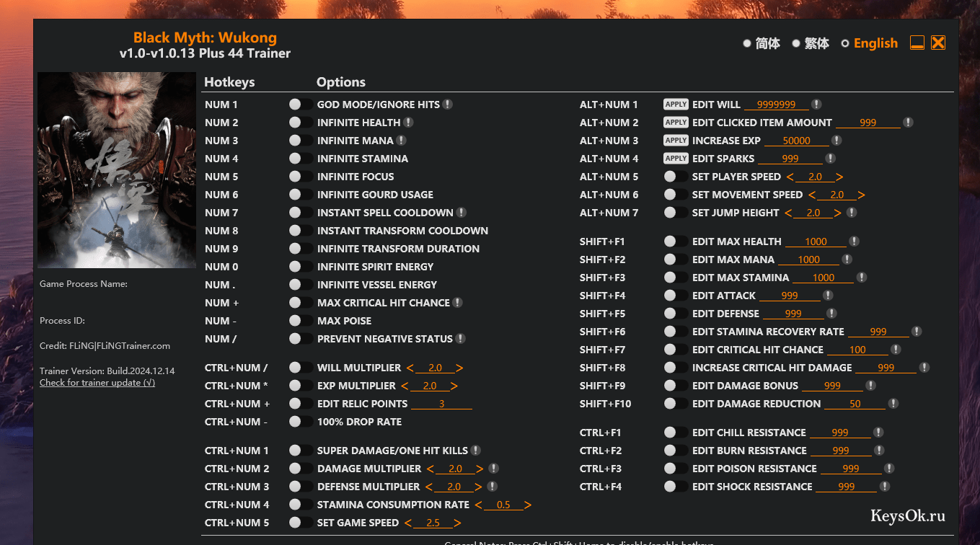The height and width of the screenshot is (545, 980).
Task: Toggle Infinite Vessel Energy switch
Action: click(x=301, y=285)
